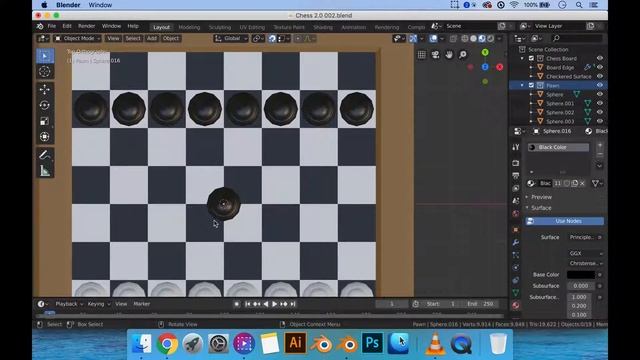Select the Scale tool
The height and width of the screenshot is (360, 640).
(45, 121)
